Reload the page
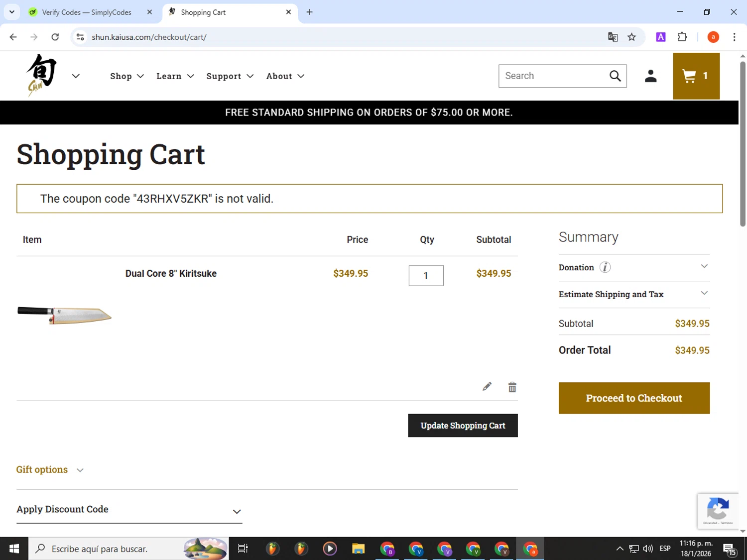Screen dimensions: 747x560 (x=55, y=37)
